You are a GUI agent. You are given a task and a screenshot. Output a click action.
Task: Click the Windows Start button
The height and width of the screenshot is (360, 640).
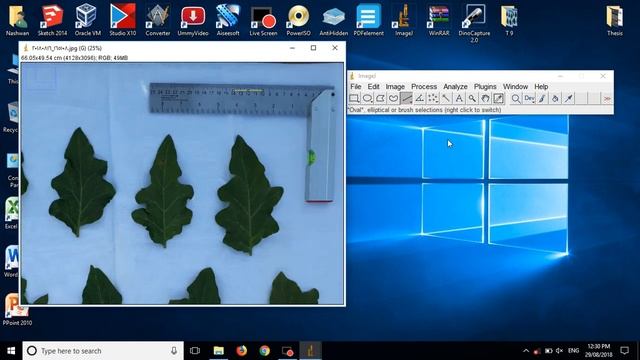click(x=11, y=351)
